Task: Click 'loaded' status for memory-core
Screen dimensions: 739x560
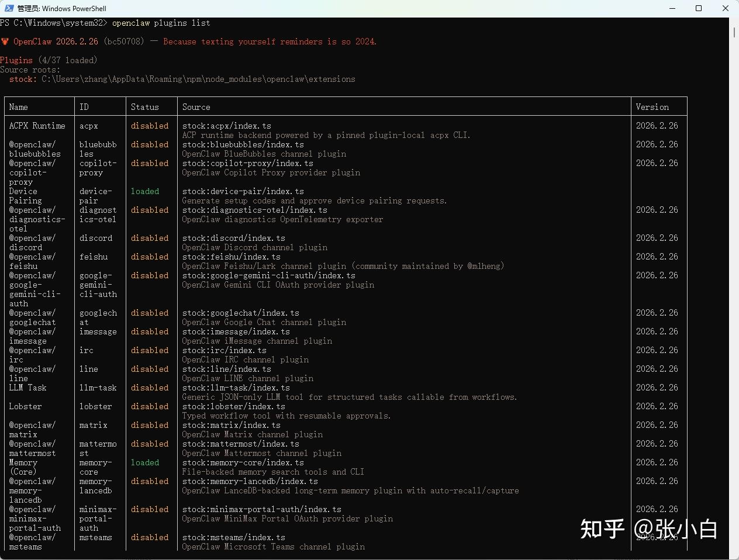Action: [x=145, y=462]
